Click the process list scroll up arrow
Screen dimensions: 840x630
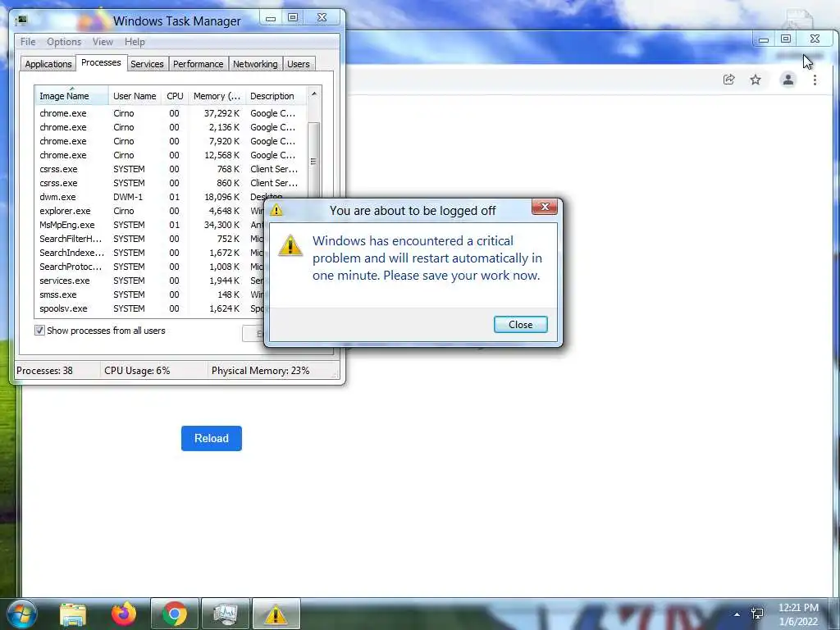tap(314, 94)
